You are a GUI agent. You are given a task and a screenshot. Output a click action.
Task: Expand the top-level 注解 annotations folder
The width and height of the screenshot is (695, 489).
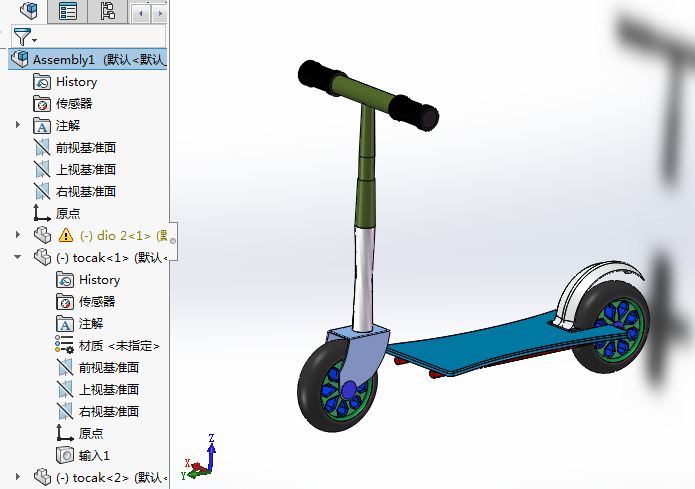click(17, 125)
